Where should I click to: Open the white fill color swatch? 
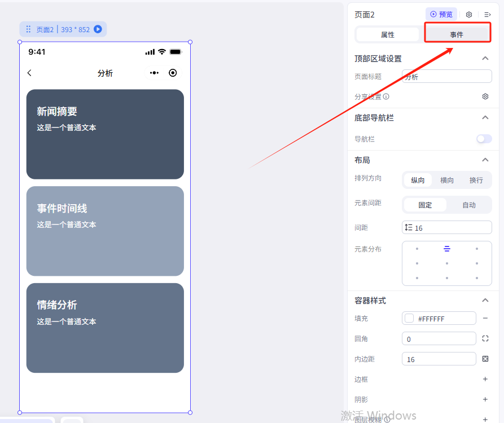click(x=409, y=319)
